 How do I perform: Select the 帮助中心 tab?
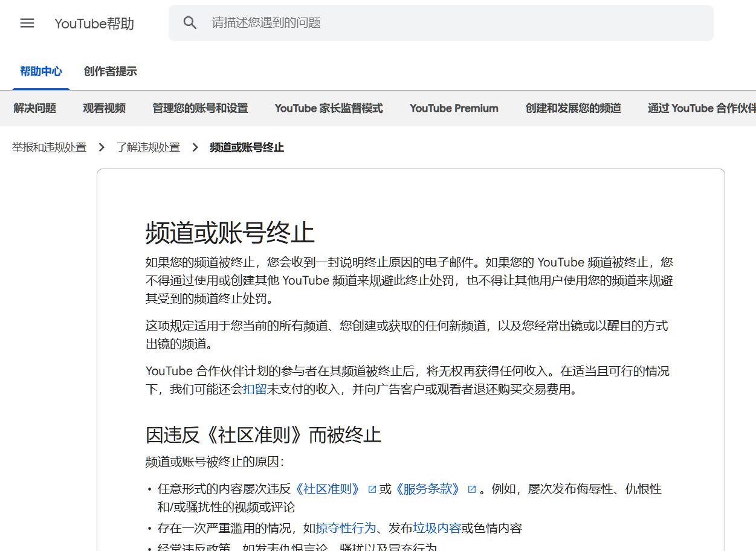[x=41, y=71]
